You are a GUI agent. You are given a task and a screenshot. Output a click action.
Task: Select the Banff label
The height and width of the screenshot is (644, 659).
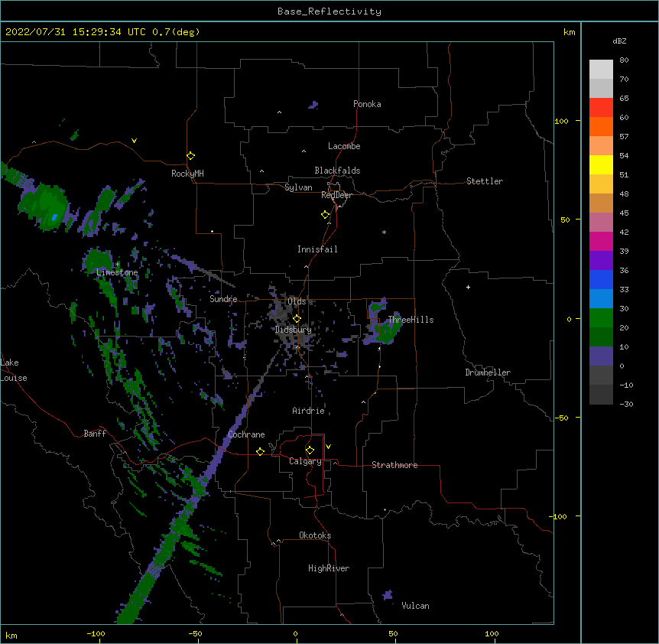(x=95, y=434)
